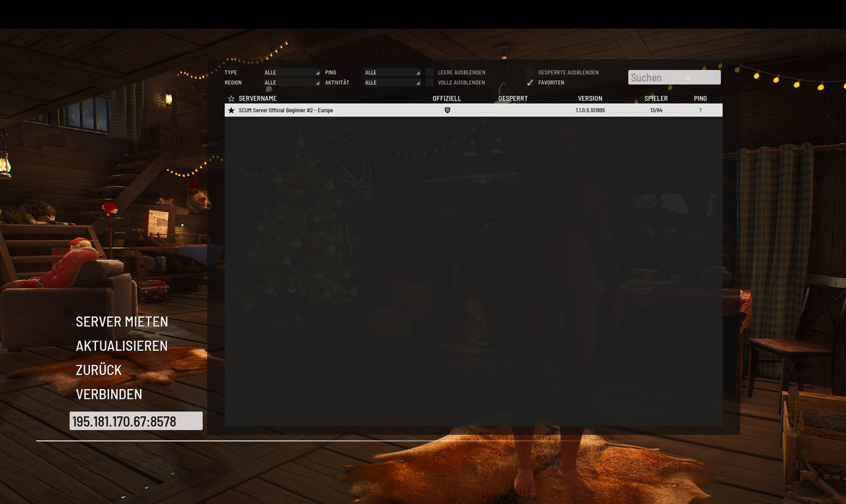Viewport: 846px width, 504px height.
Task: Expand the Region filter dropdown
Action: pos(291,83)
